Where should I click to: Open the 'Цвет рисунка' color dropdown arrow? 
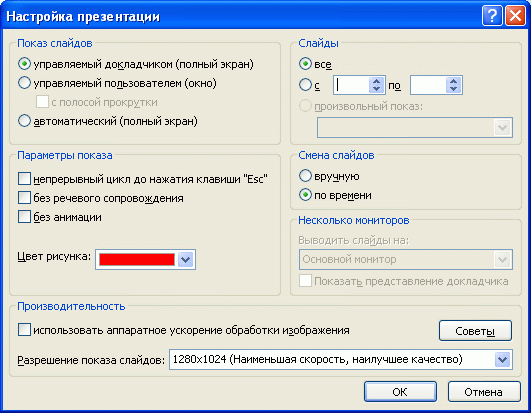185,260
